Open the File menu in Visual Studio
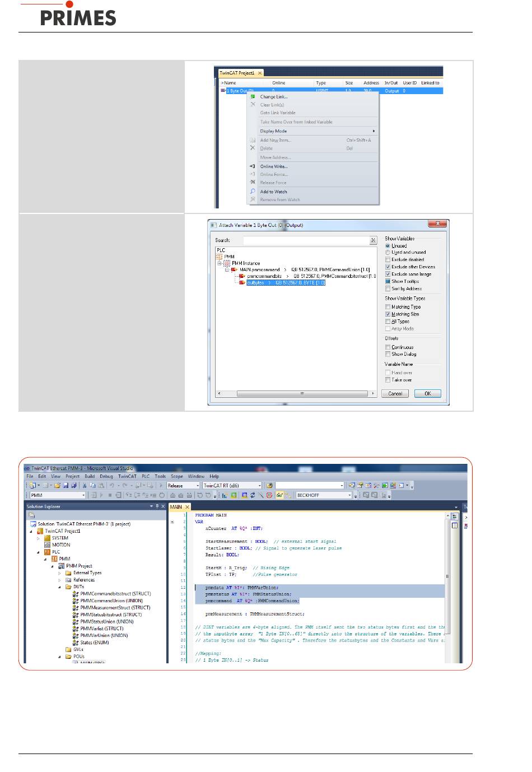Screen dimensions: 532x772 click(x=30, y=477)
